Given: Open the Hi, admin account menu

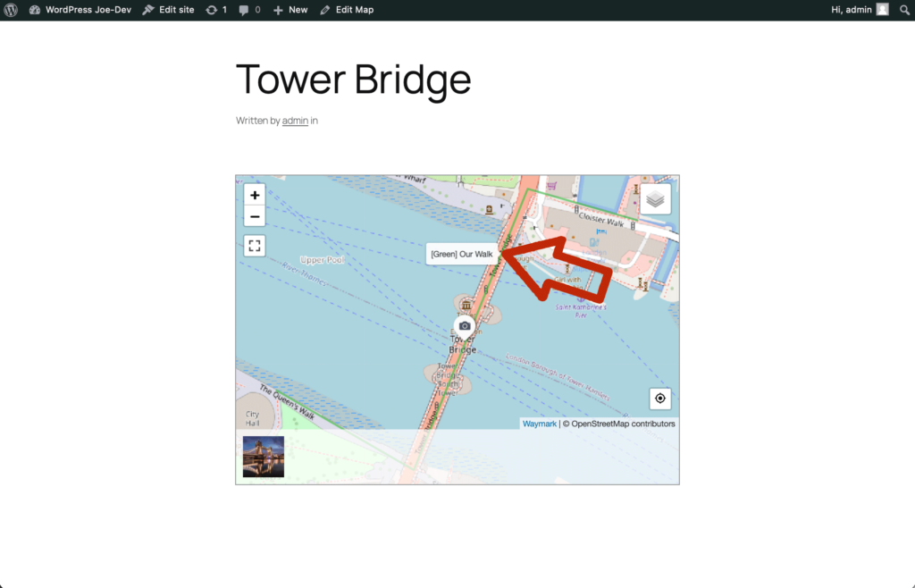Looking at the screenshot, I should click(852, 10).
